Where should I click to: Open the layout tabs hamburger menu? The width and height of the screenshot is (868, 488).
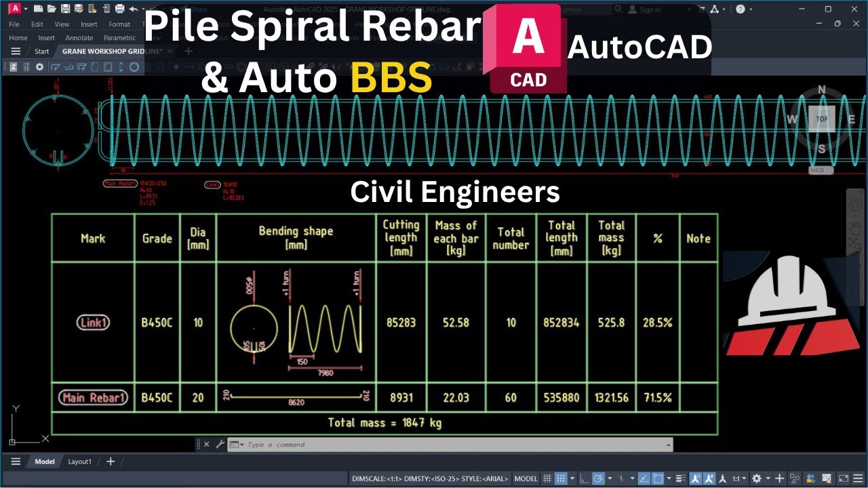click(x=16, y=462)
